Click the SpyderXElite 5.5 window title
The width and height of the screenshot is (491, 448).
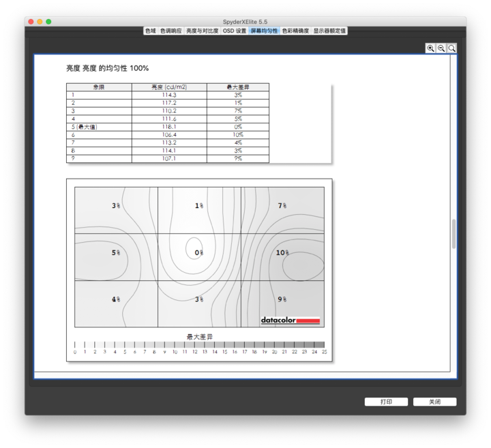click(x=245, y=22)
